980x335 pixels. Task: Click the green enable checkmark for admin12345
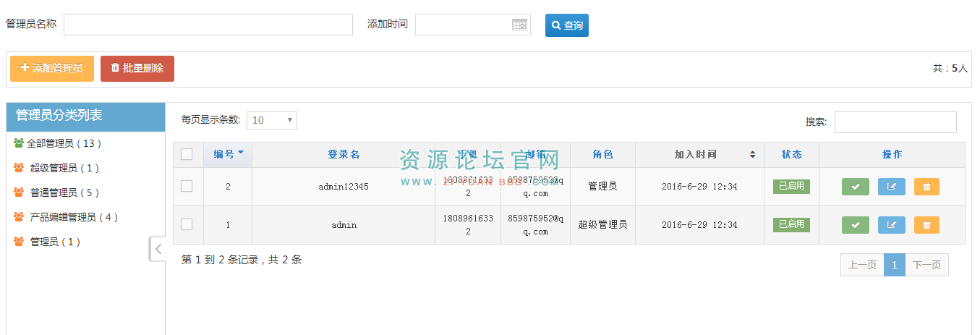click(856, 187)
